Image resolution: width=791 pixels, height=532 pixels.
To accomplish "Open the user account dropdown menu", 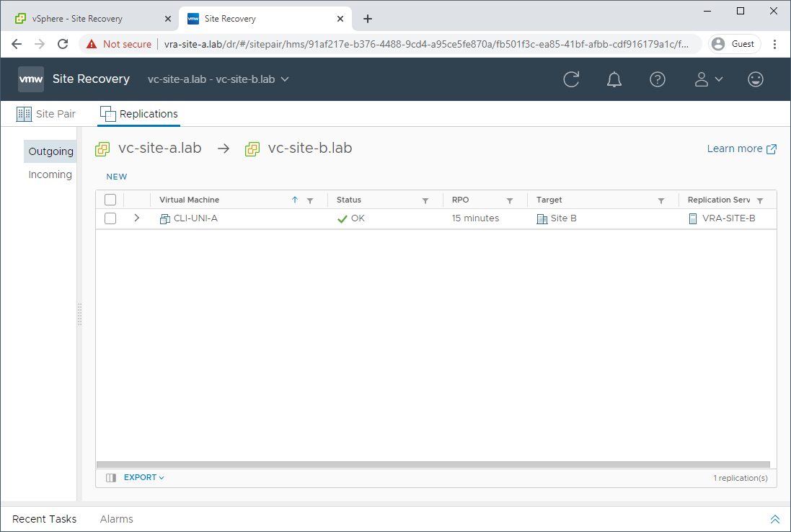I will 708,79.
